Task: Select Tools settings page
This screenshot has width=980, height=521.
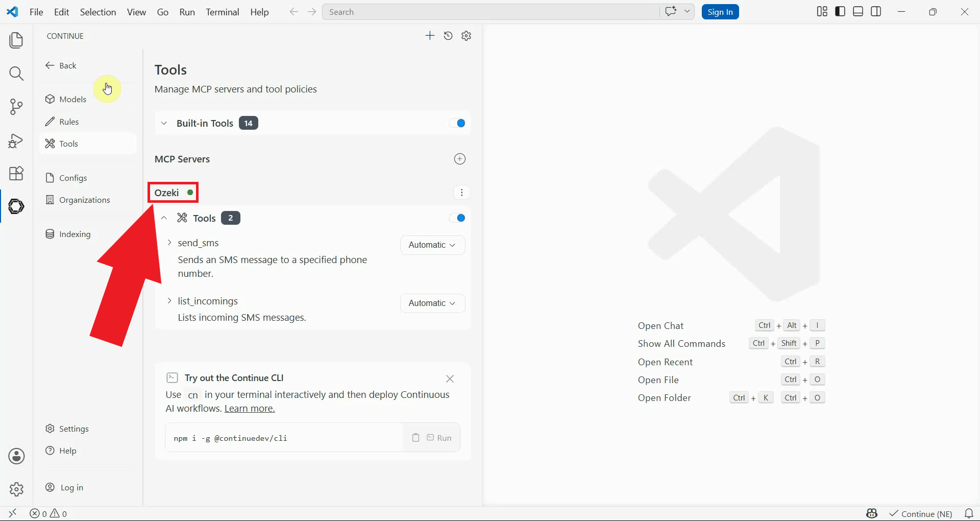Action: pyautogui.click(x=88, y=144)
